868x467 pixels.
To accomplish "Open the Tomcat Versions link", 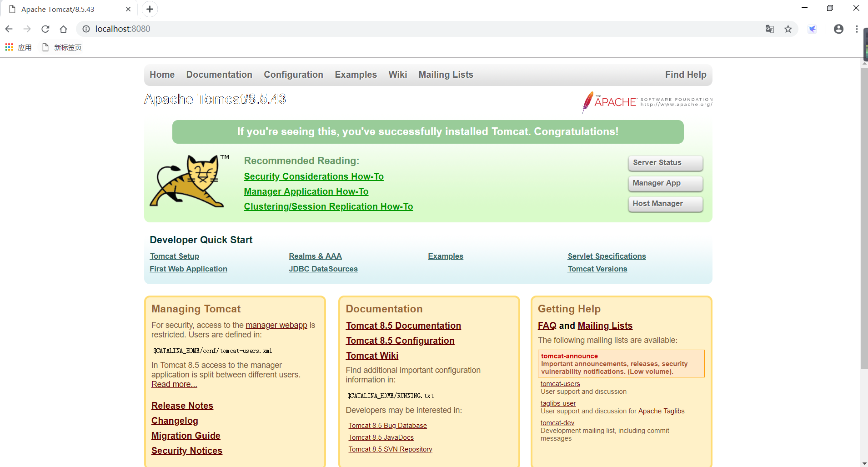I will 597,269.
